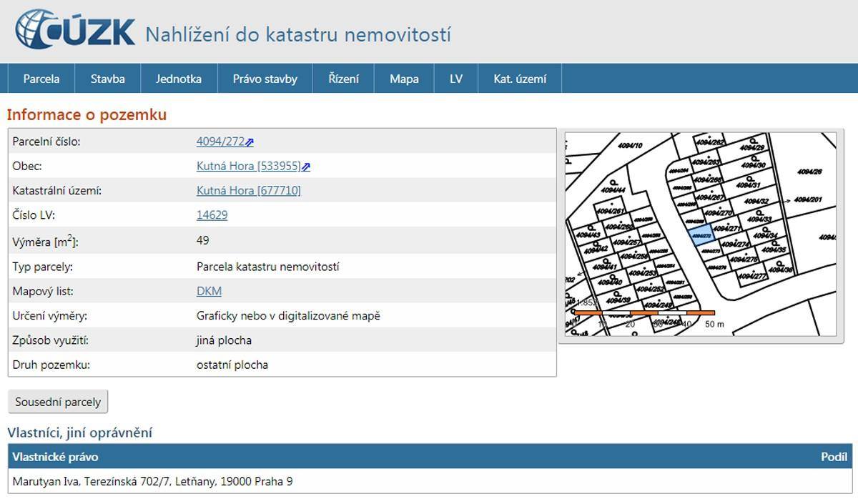858x504 pixels.
Task: Open the Parcela menu tab
Action: tap(41, 79)
